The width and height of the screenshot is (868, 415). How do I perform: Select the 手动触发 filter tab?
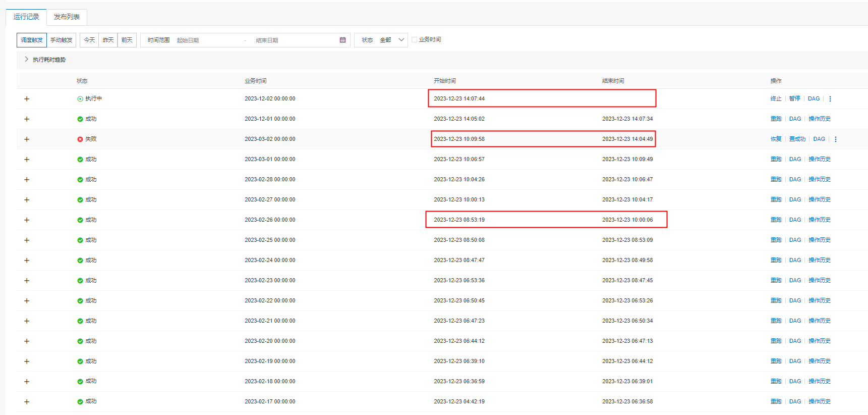pyautogui.click(x=61, y=40)
